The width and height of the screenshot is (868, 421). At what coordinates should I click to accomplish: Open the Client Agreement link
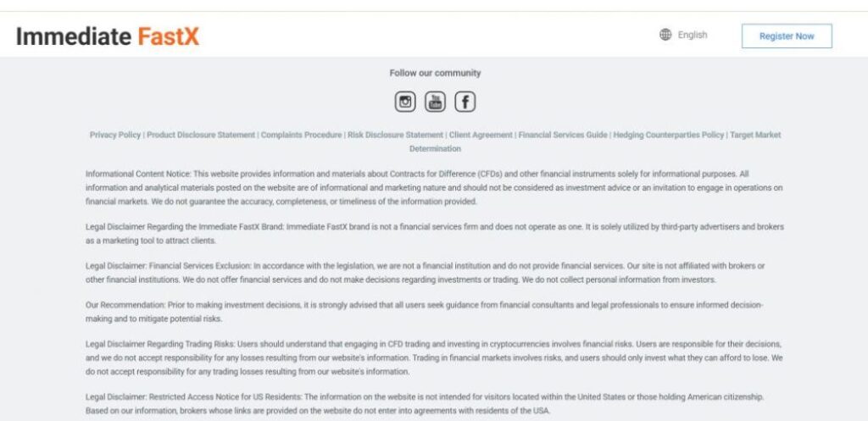[481, 135]
